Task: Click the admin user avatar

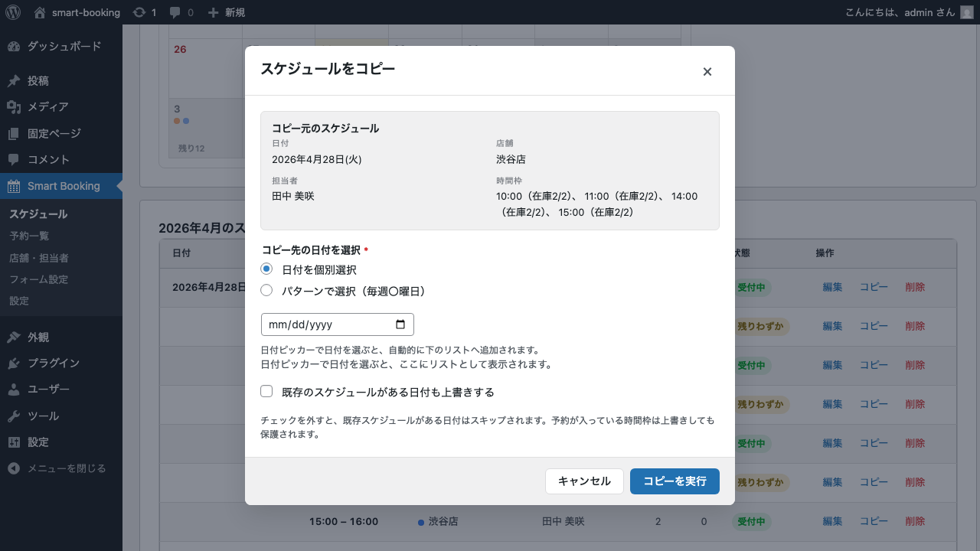Action: [x=967, y=12]
